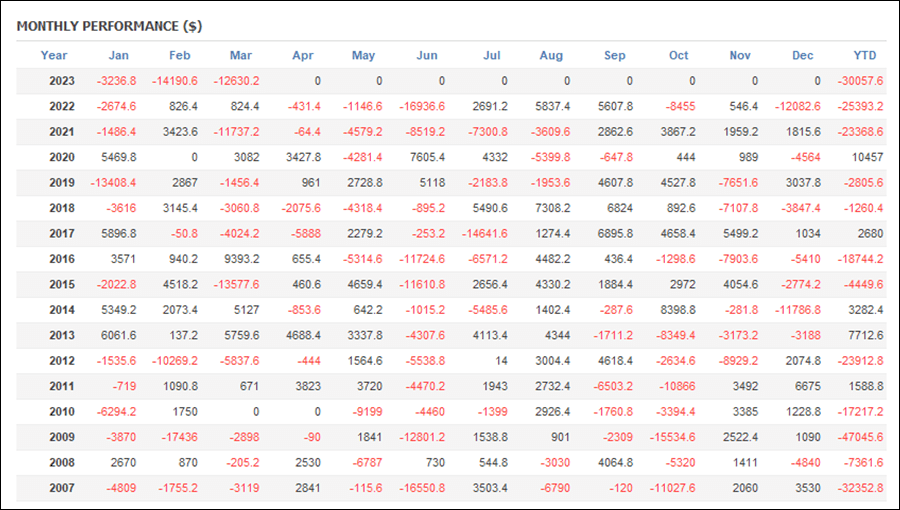
Task: Select the 2013 January value 6061.6
Action: coord(119,335)
